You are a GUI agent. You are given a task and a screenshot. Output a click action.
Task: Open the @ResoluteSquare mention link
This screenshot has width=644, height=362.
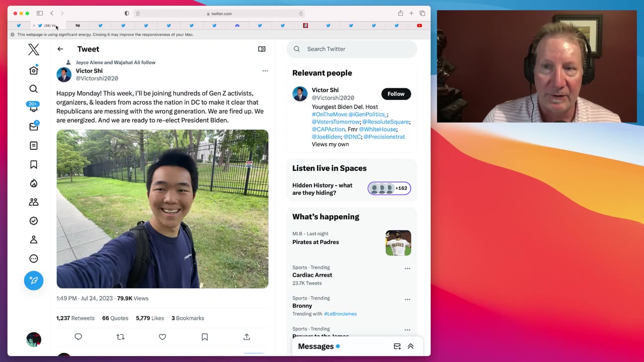point(386,122)
